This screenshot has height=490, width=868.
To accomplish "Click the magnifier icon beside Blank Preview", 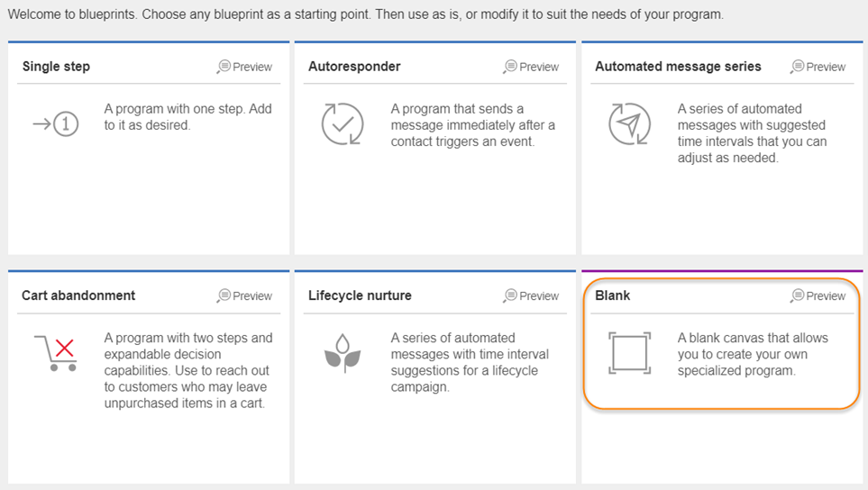I will [797, 295].
